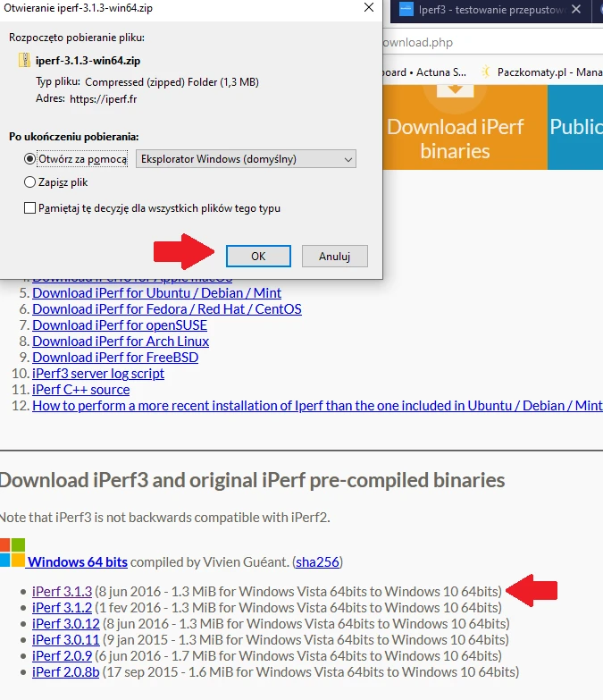
Task: Click the Anuluj cancel button
Action: pyautogui.click(x=334, y=257)
